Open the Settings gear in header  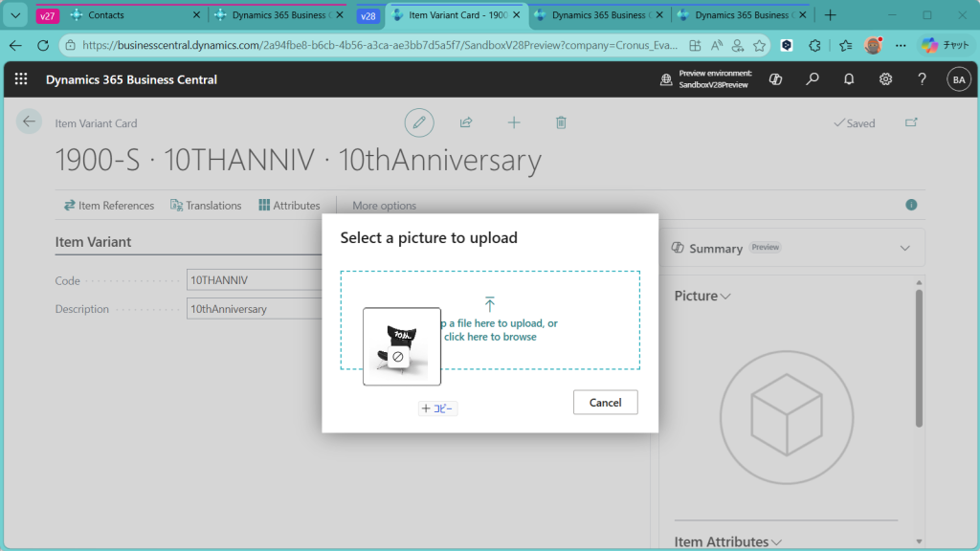tap(886, 79)
